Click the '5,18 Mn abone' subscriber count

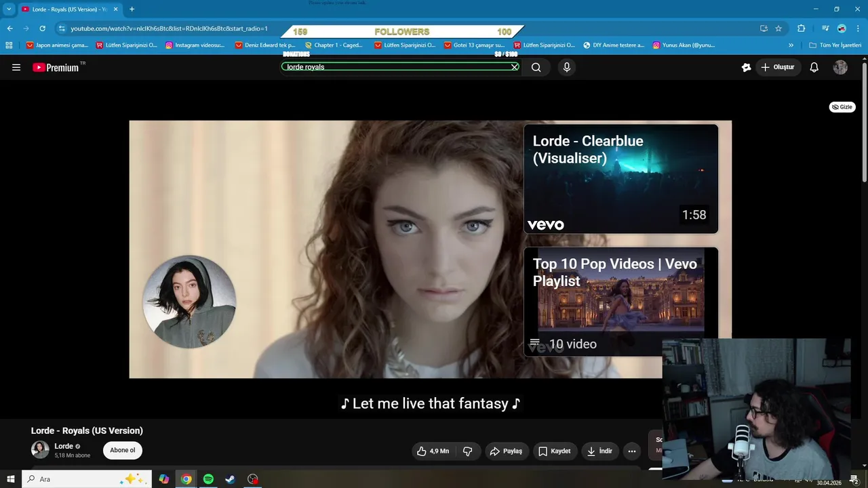(73, 455)
